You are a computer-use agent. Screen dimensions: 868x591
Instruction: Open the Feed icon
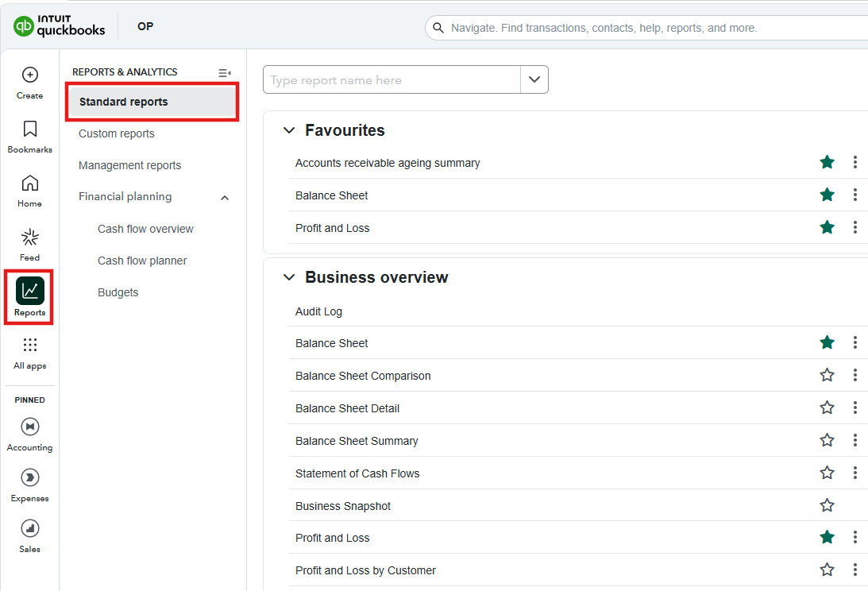pos(30,238)
